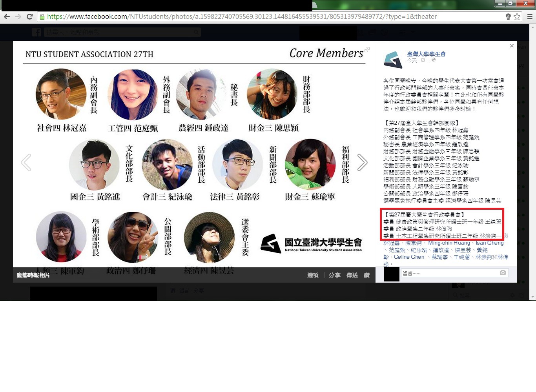The image size is (536, 392).
Task: Click the line 委員 健康政策與管理研究所碩士班一年級 王純蕙
Action: [x=442, y=222]
